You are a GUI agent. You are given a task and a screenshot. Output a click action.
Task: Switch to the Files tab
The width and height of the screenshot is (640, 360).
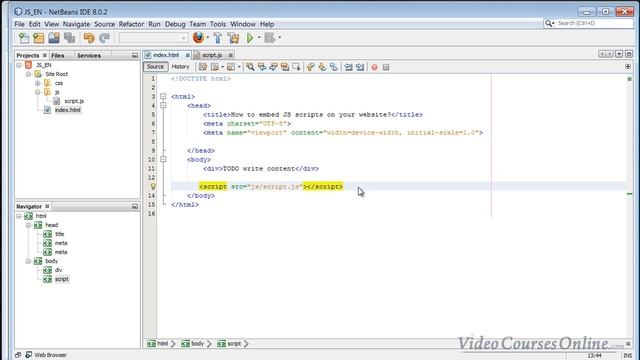(58, 55)
